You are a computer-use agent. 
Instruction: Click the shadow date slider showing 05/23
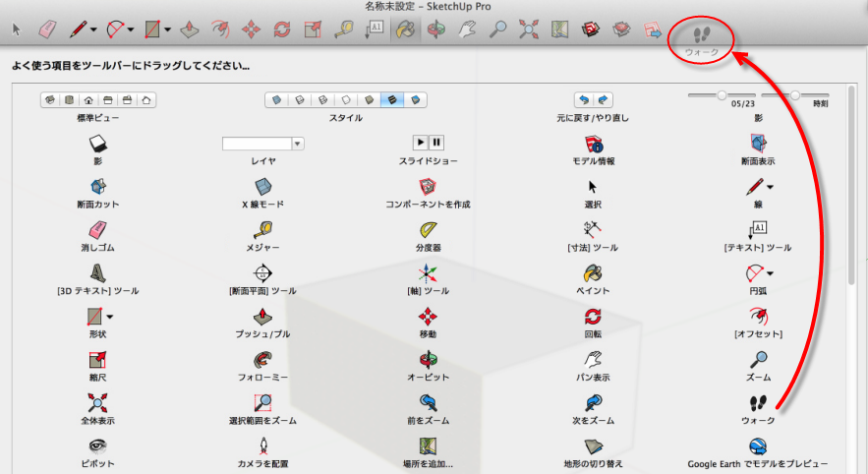[x=723, y=95]
